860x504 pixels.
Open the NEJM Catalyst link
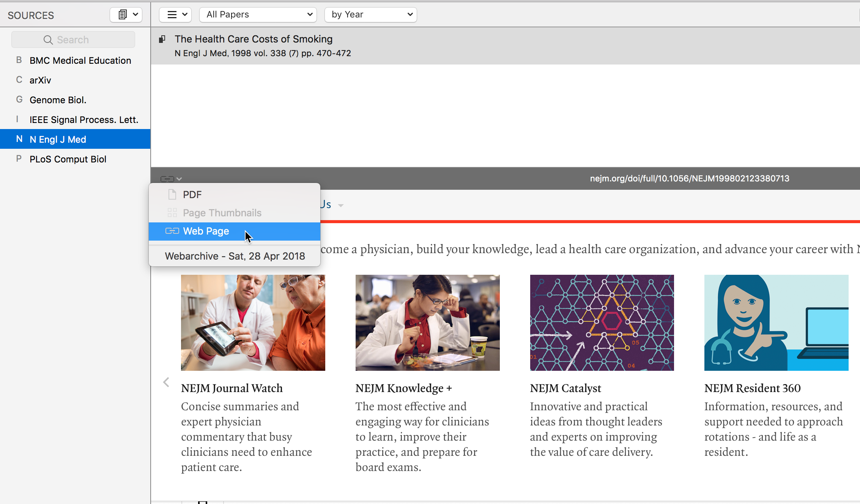point(565,388)
